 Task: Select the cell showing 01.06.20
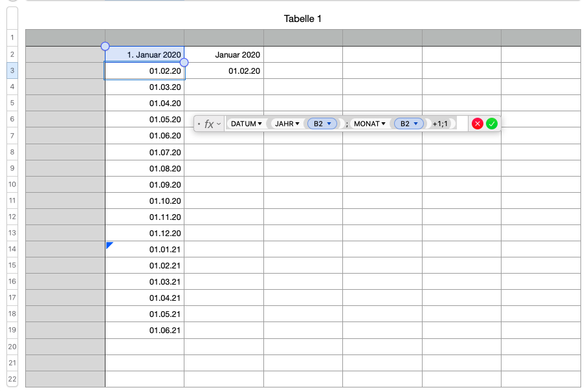(x=145, y=135)
